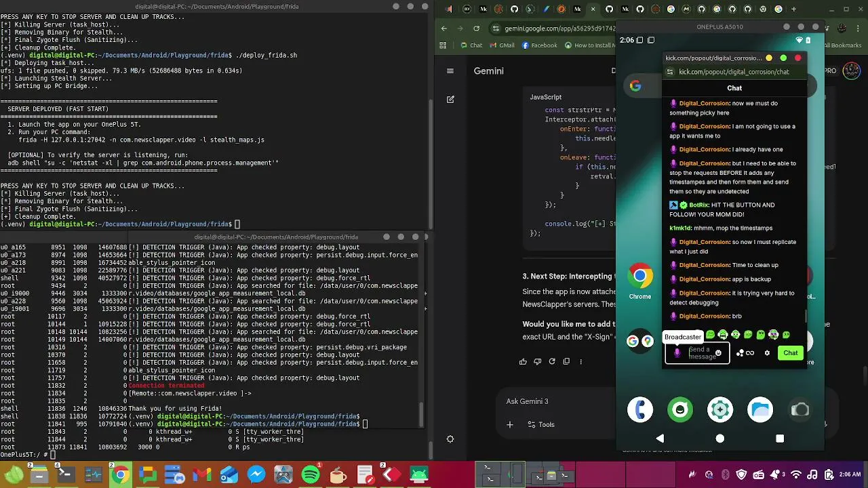The width and height of the screenshot is (868, 488).
Task: Open a new Chrome tab
Action: 793,9
